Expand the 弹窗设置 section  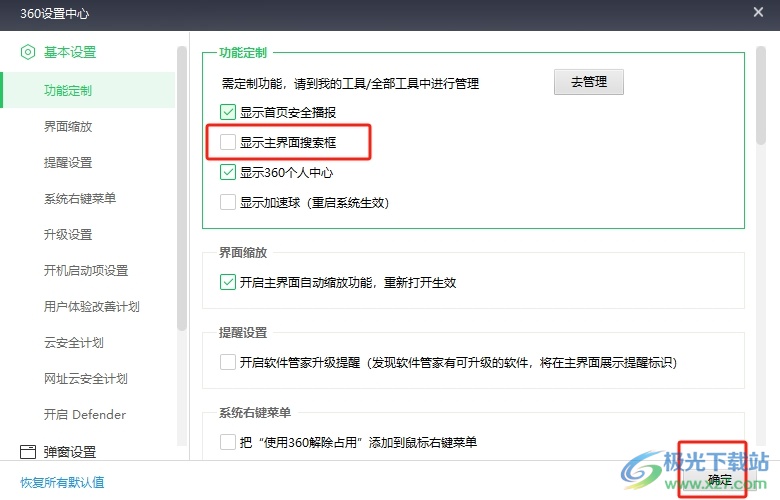click(x=70, y=452)
